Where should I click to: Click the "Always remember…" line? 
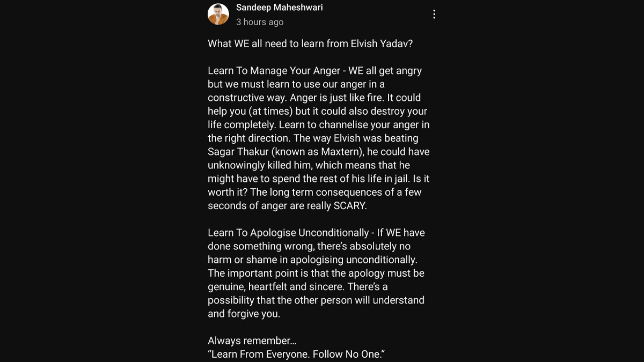click(252, 341)
